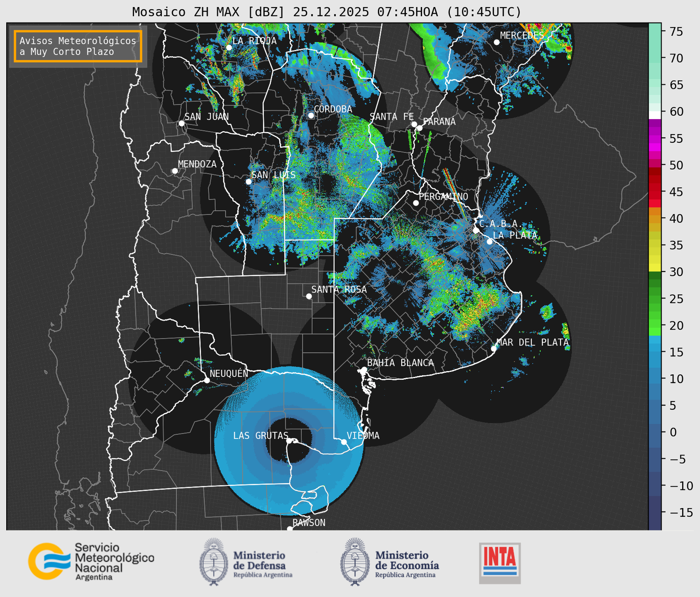The width and height of the screenshot is (700, 597).
Task: Click the PERGAMINO city marker dot
Action: (x=416, y=203)
